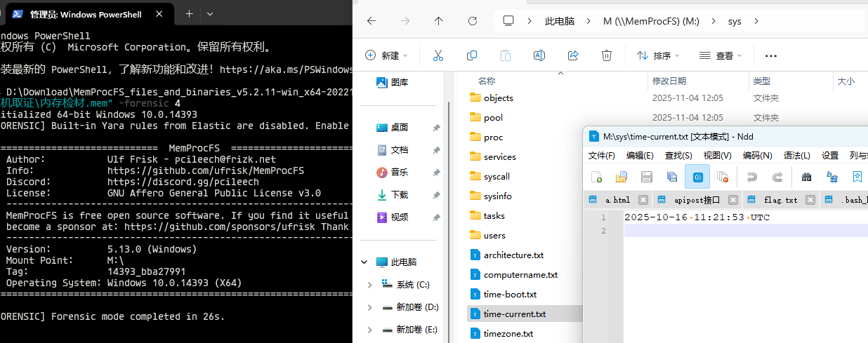This screenshot has height=343, width=868.
Task: Close the a.html tab in Ndd
Action: tap(643, 200)
